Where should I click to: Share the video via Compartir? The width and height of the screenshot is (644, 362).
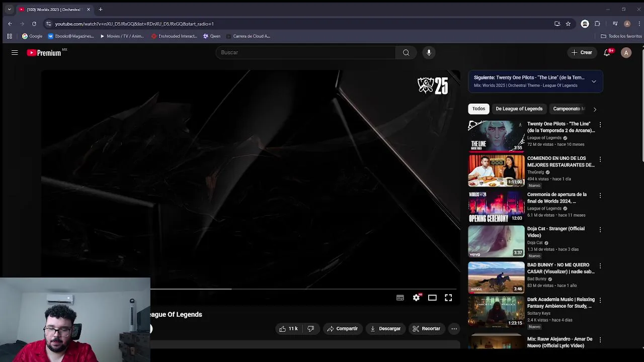click(x=343, y=328)
